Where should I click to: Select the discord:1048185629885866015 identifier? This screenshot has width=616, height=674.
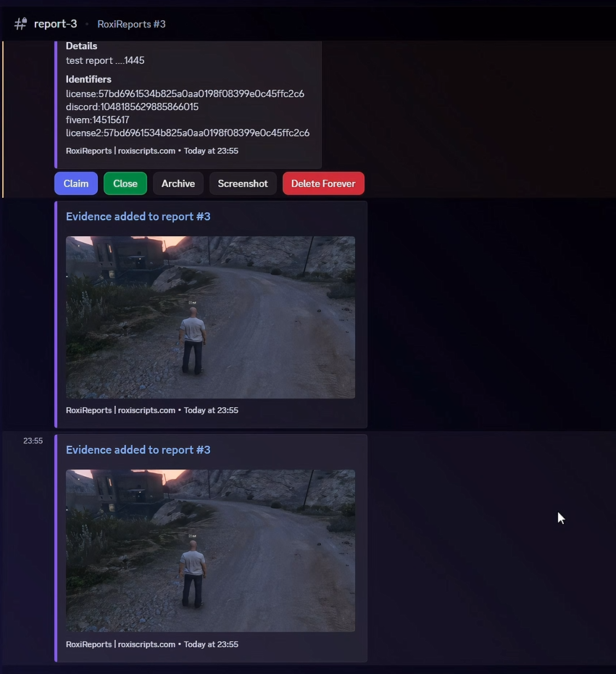pos(132,107)
